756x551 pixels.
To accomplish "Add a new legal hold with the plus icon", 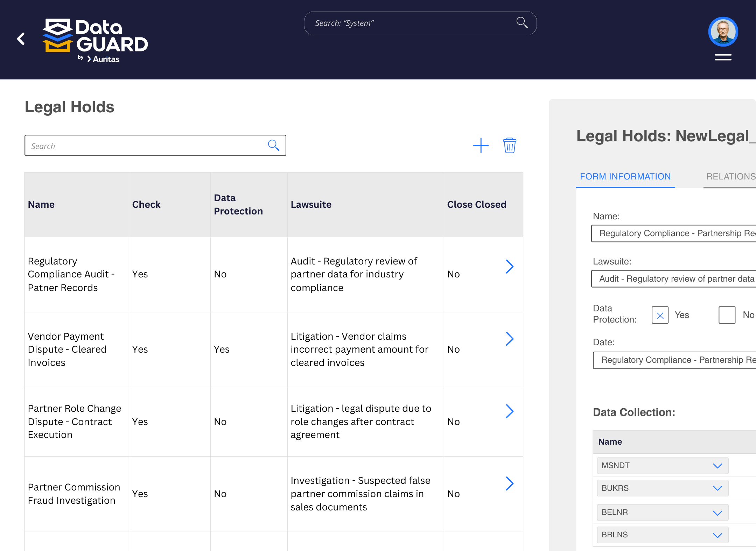I will [x=481, y=146].
